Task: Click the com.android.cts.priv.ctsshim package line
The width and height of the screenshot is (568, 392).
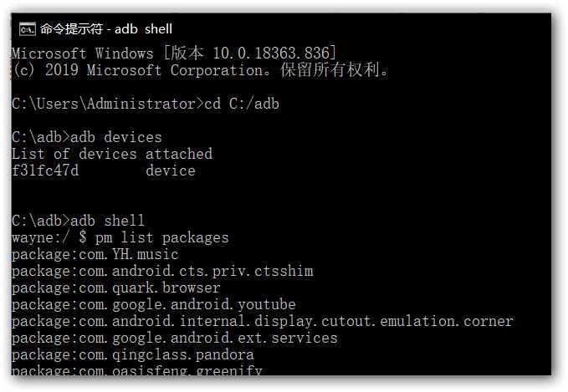Action: click(162, 271)
